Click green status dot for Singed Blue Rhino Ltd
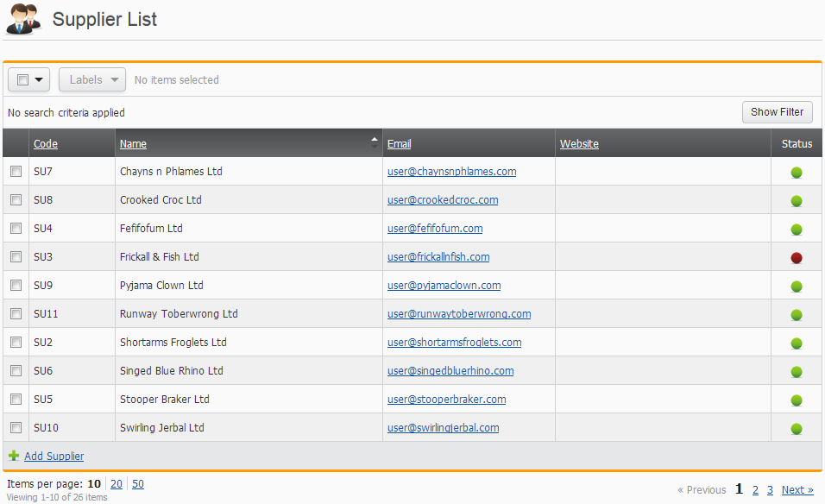This screenshot has height=504, width=825. (797, 371)
